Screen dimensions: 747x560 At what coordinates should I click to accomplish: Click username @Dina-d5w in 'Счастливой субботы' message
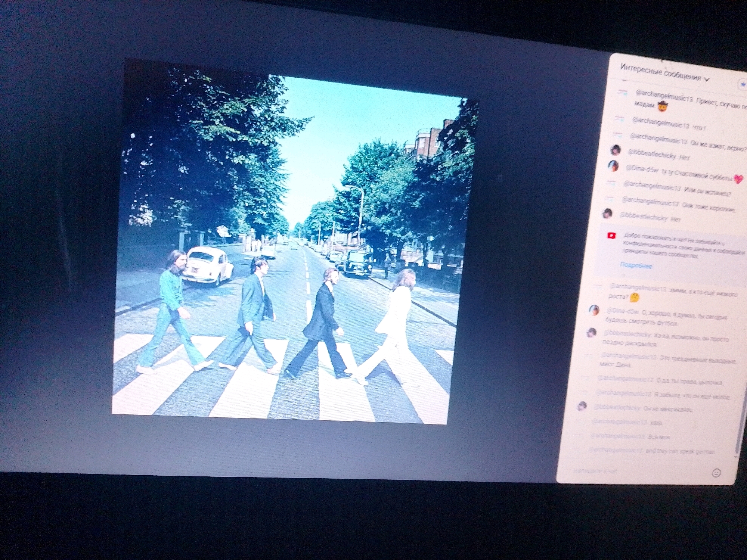(642, 169)
